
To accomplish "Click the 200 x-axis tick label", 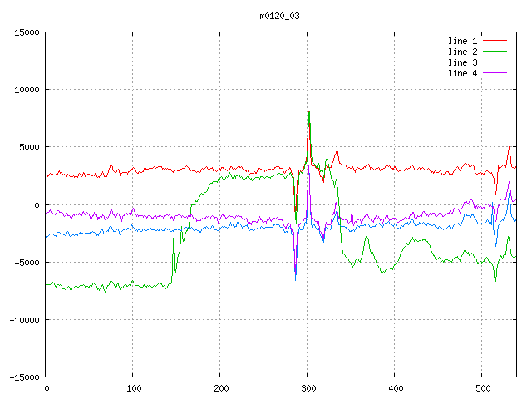I will pos(220,388).
